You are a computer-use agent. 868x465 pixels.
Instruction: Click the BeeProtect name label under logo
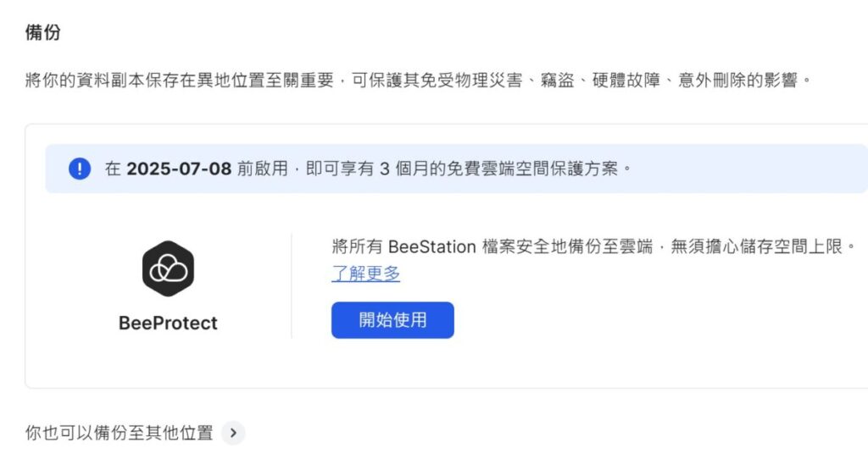(x=169, y=323)
